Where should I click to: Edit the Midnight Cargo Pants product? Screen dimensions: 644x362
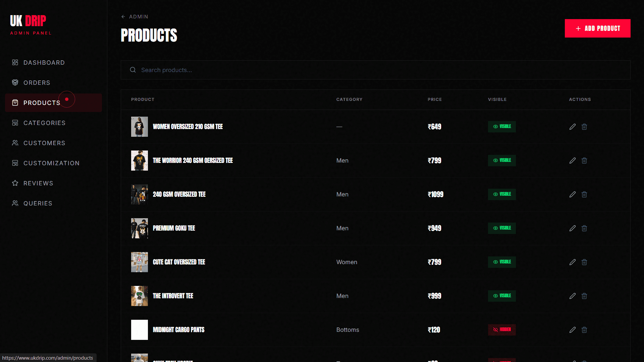click(x=573, y=330)
